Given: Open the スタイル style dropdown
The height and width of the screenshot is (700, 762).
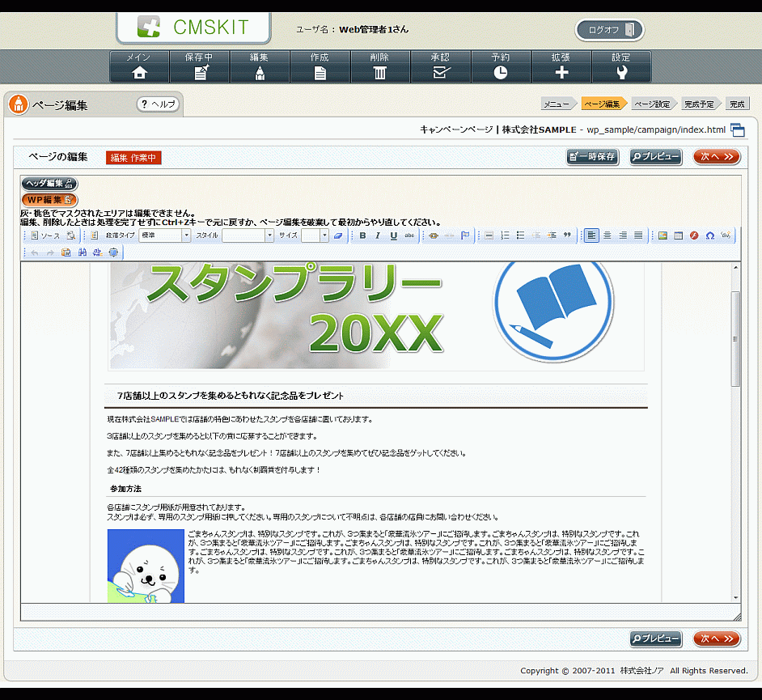Looking at the screenshot, I should 248,235.
